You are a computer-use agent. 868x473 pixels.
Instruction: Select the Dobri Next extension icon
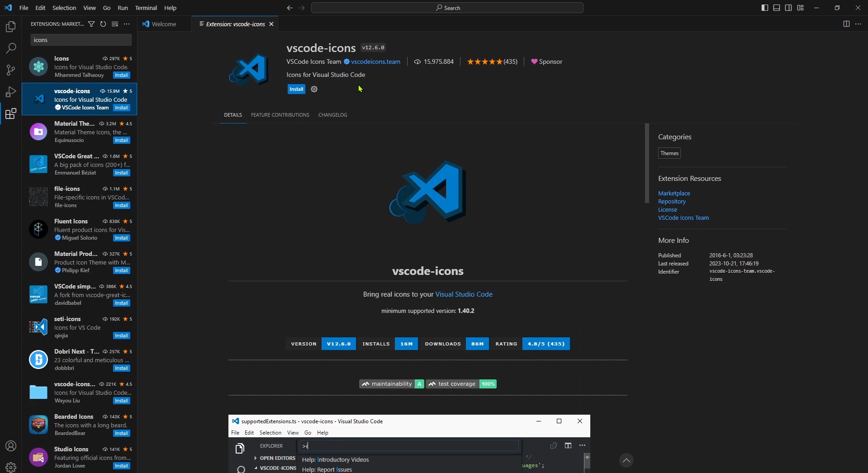[38, 359]
